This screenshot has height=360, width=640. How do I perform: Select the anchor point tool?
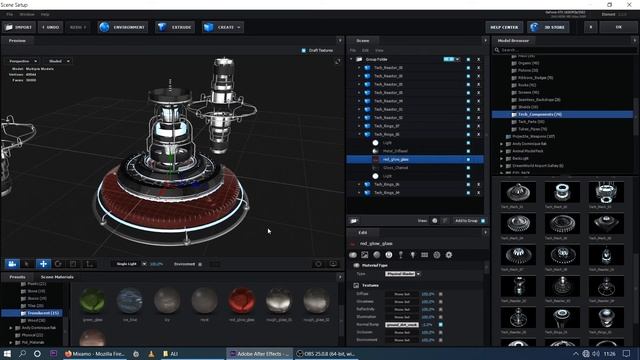point(89,264)
